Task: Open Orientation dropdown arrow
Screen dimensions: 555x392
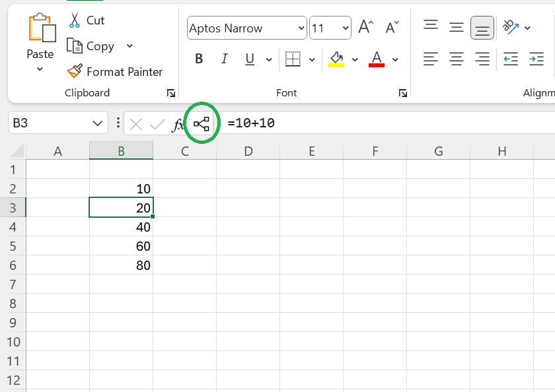Action: [x=527, y=28]
